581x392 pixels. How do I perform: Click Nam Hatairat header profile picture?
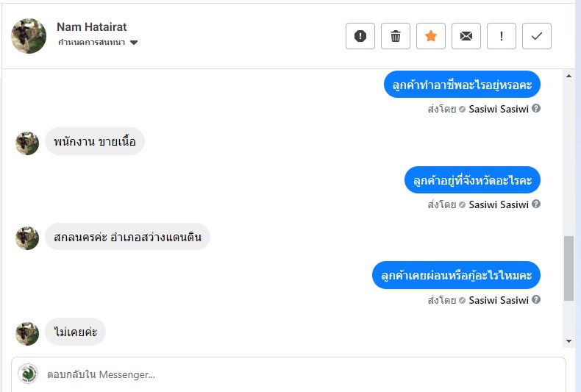click(x=29, y=36)
